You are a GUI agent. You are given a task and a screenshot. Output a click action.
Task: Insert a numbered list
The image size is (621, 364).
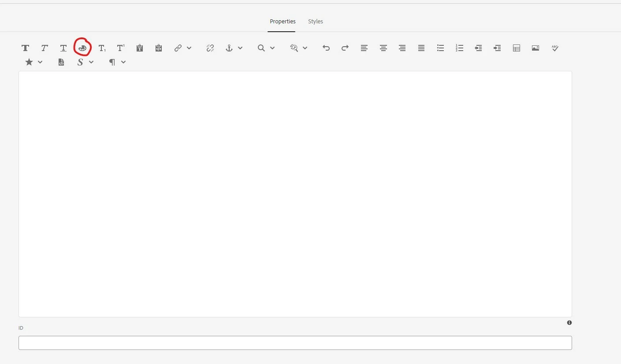click(x=459, y=48)
